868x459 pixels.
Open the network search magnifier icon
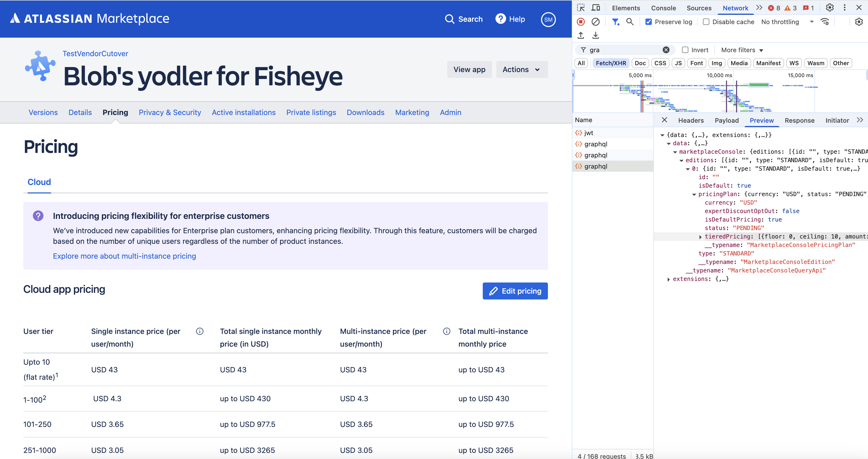(630, 22)
